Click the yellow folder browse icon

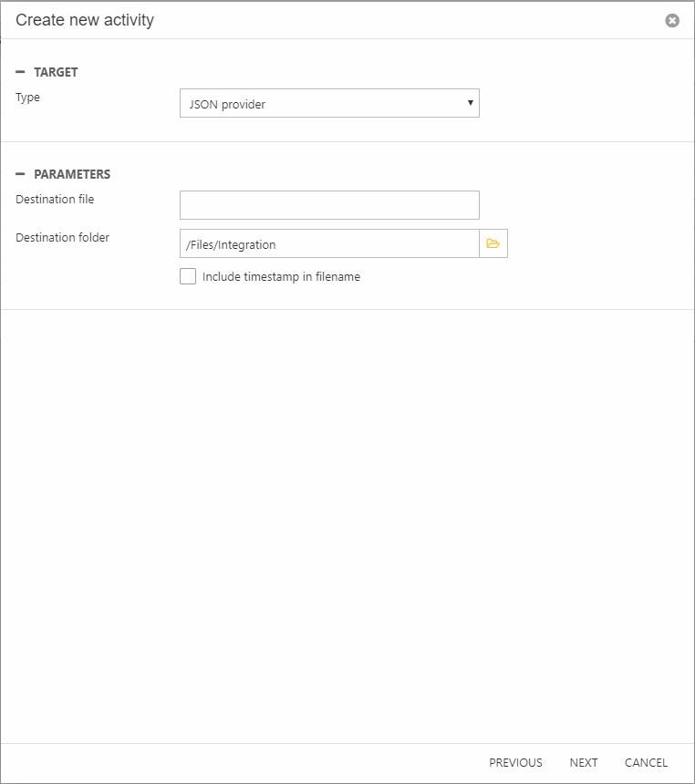click(493, 243)
